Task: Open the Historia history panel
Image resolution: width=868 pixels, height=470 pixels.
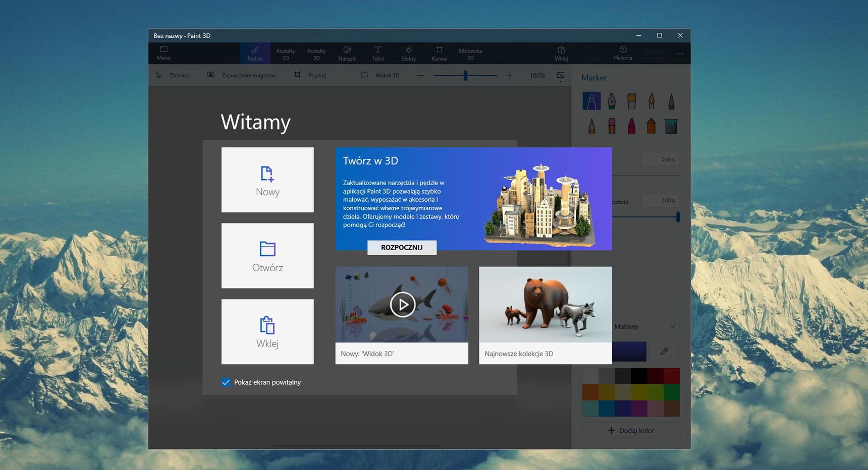Action: point(623,53)
